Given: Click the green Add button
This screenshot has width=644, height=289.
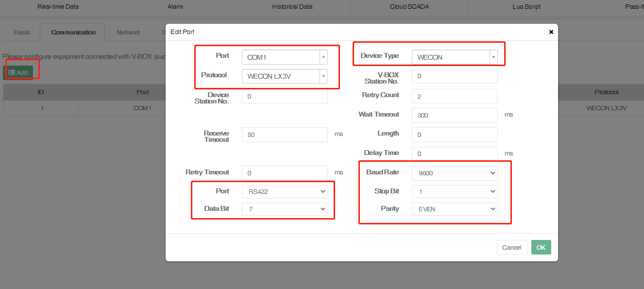Looking at the screenshot, I should [x=18, y=72].
